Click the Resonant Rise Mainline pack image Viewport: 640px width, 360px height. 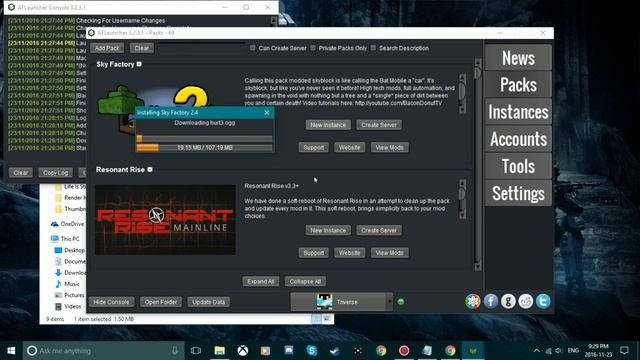click(165, 220)
